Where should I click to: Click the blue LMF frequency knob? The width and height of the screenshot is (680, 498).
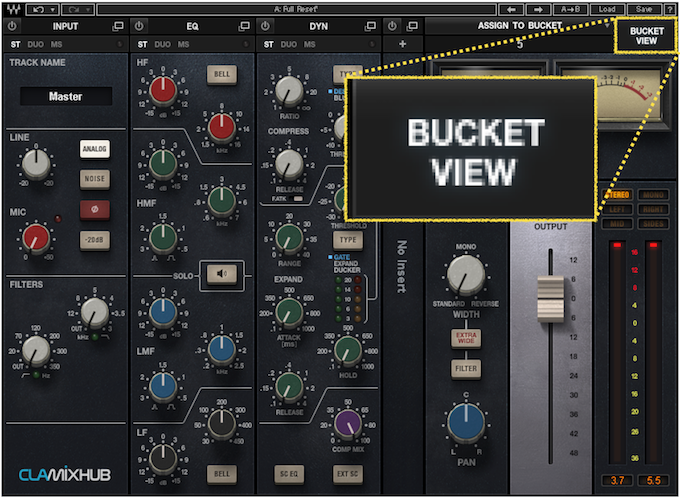click(222, 350)
